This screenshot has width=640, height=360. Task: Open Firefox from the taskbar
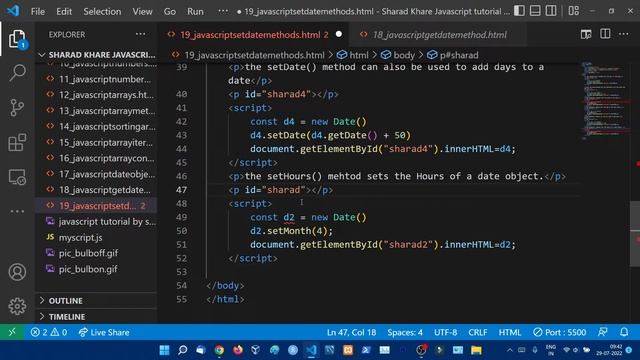[x=238, y=350]
